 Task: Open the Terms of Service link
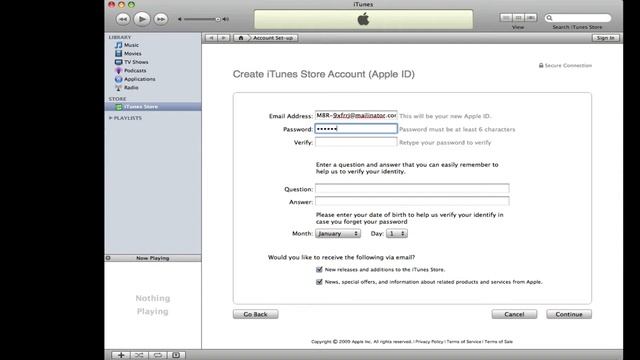pos(464,342)
